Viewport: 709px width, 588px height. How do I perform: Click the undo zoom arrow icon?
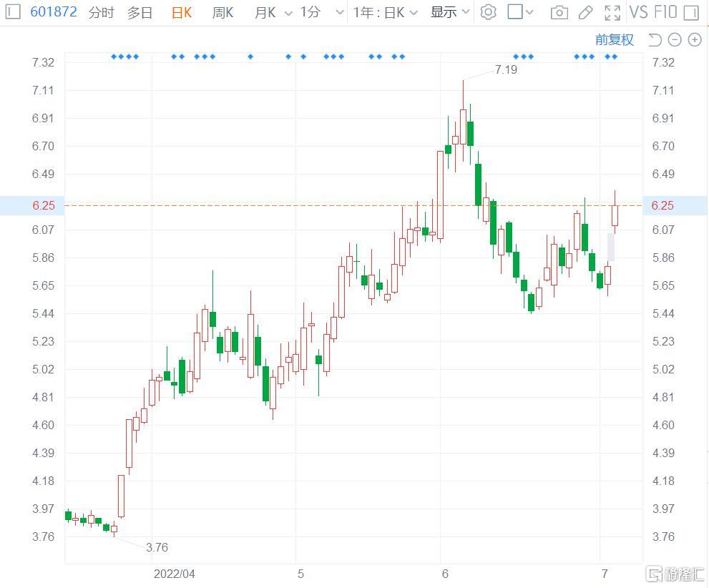[x=655, y=40]
